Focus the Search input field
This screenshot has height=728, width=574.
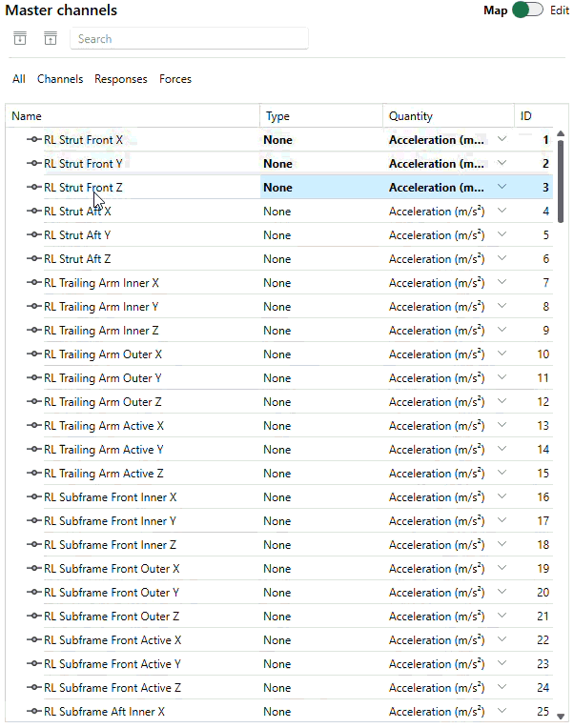(x=189, y=39)
